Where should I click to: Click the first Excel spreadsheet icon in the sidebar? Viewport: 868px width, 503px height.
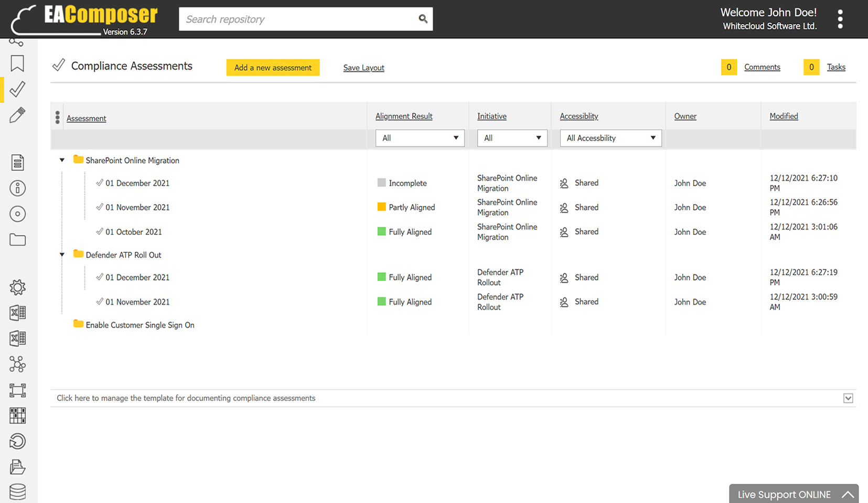17,313
